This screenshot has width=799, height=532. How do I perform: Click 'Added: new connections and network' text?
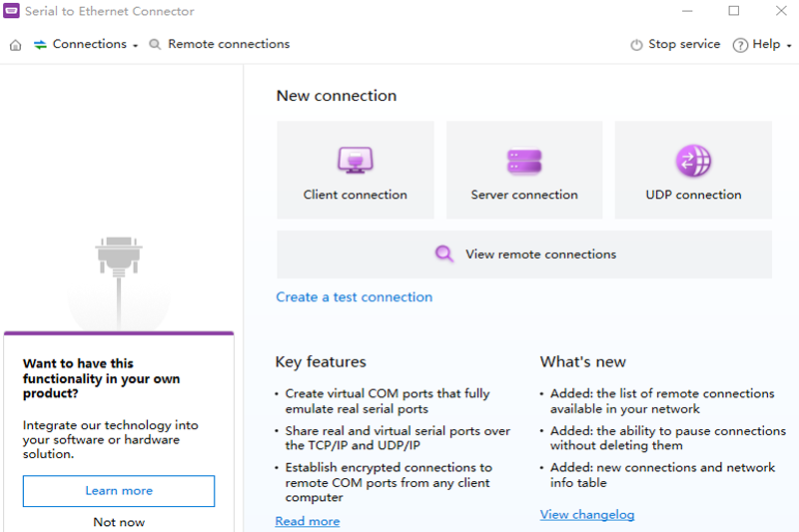coord(662,467)
